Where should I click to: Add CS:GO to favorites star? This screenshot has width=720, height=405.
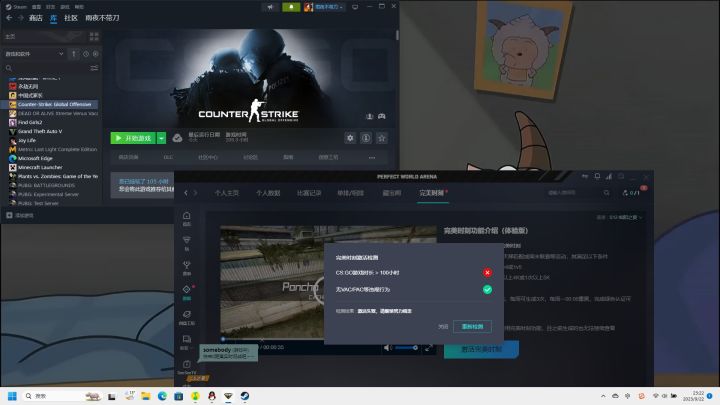pyautogui.click(x=382, y=138)
